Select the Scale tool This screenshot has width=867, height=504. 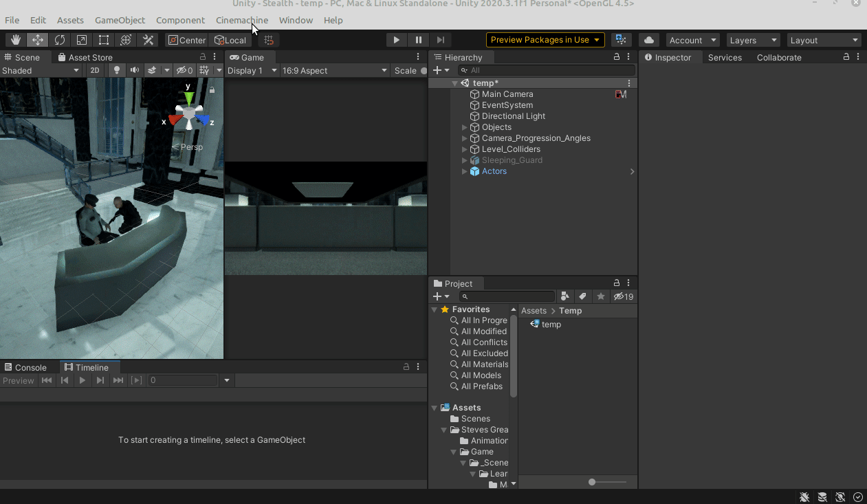coord(82,40)
